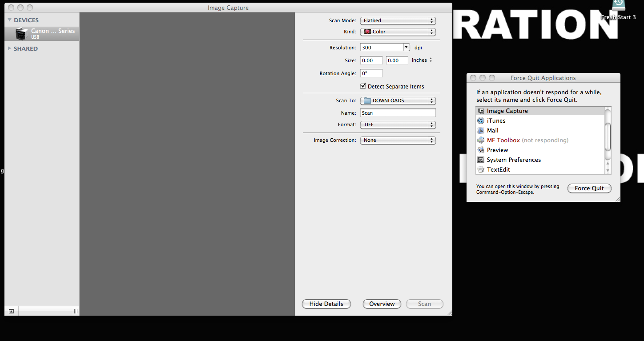
Task: Select the Canon Series scanner device icon
Action: [x=22, y=34]
